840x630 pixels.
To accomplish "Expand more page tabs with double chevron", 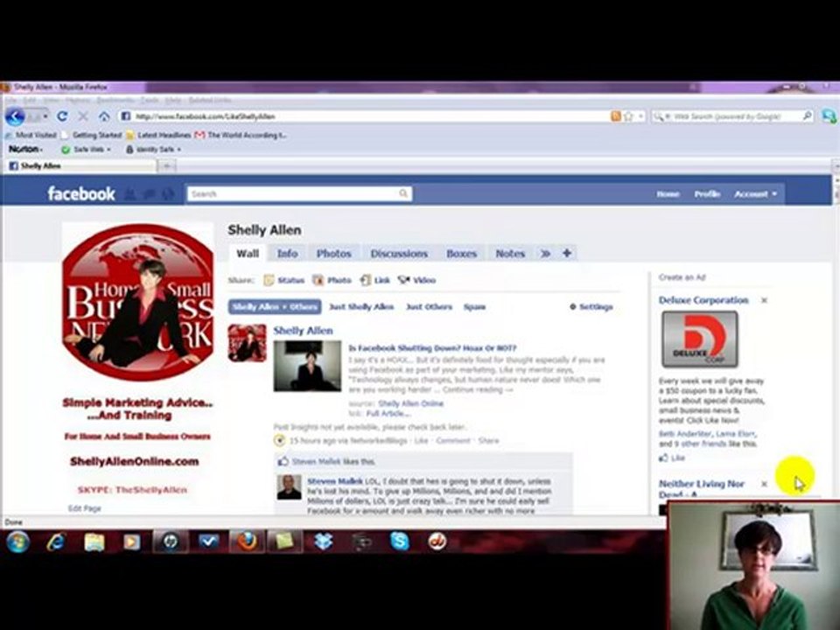I will click(545, 254).
